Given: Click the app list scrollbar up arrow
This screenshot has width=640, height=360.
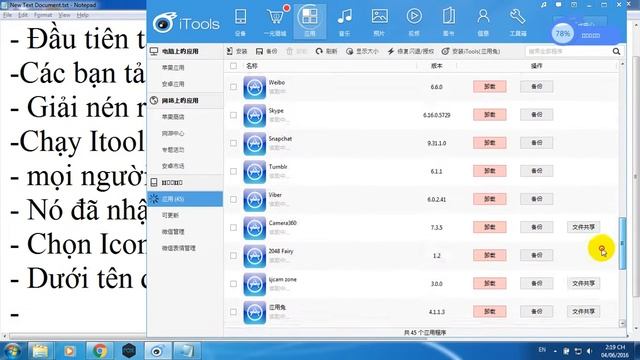Looking at the screenshot, I should tap(622, 64).
